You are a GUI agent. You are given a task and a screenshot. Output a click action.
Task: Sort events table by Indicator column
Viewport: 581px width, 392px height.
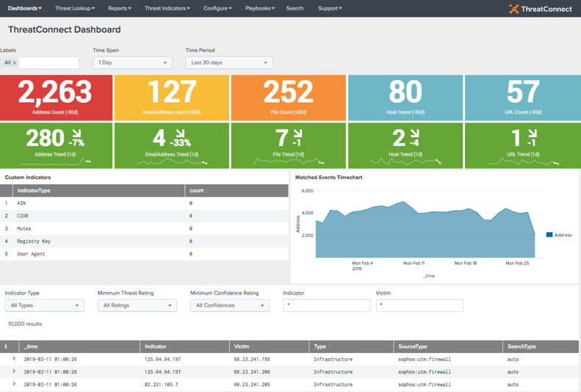(x=184, y=346)
